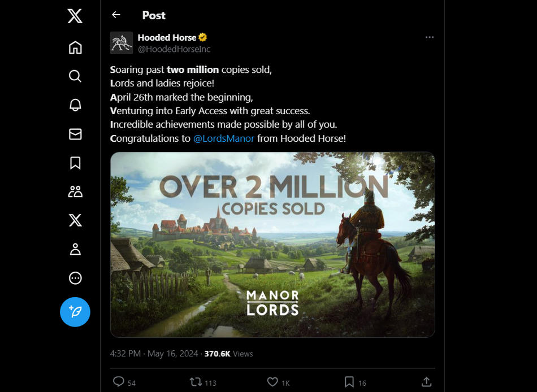Screen dimensions: 537x392
Task: Like the Hooded Horse post
Action: tap(272, 382)
